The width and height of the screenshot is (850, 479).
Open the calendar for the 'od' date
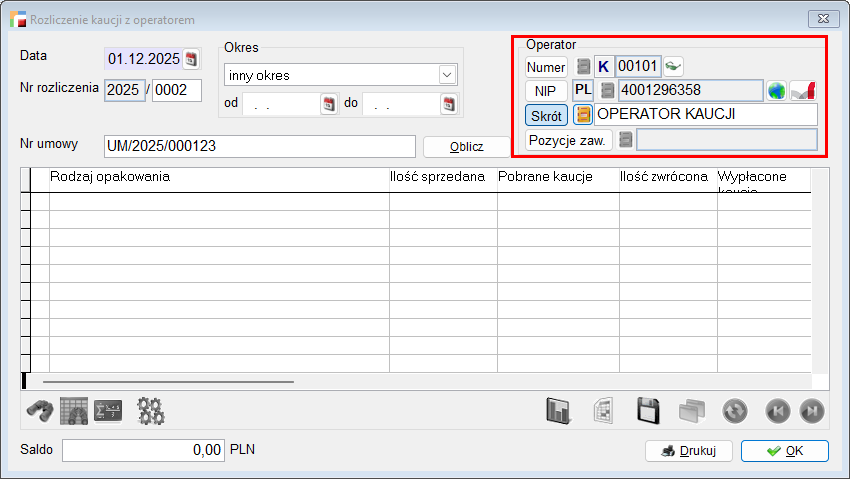[328, 104]
